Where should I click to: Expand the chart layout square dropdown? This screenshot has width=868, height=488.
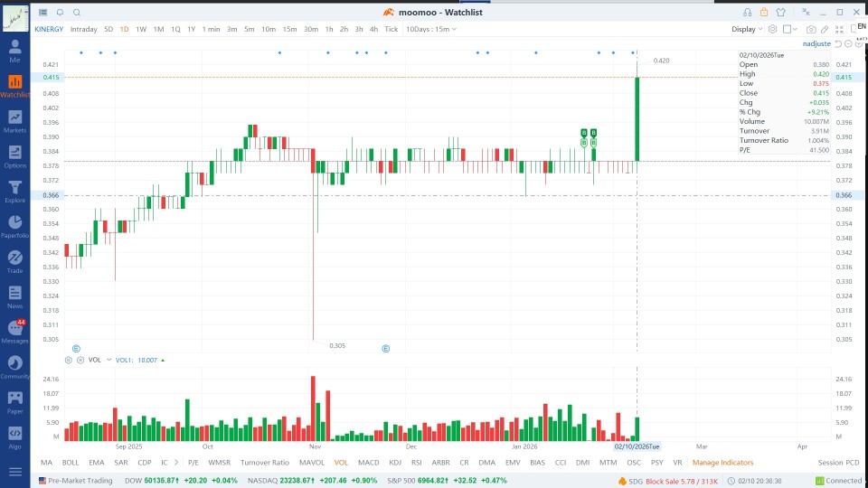(x=790, y=29)
